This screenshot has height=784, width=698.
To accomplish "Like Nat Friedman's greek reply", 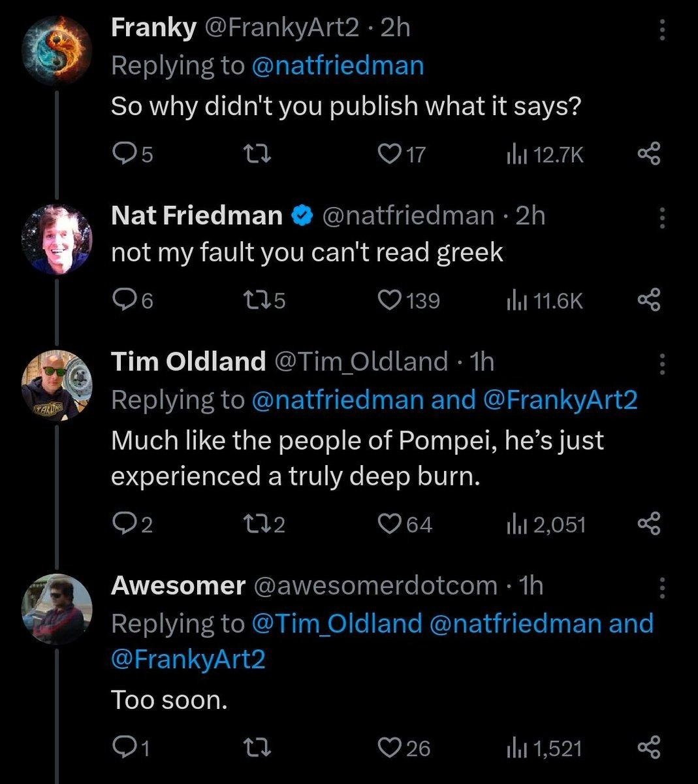I will [409, 301].
